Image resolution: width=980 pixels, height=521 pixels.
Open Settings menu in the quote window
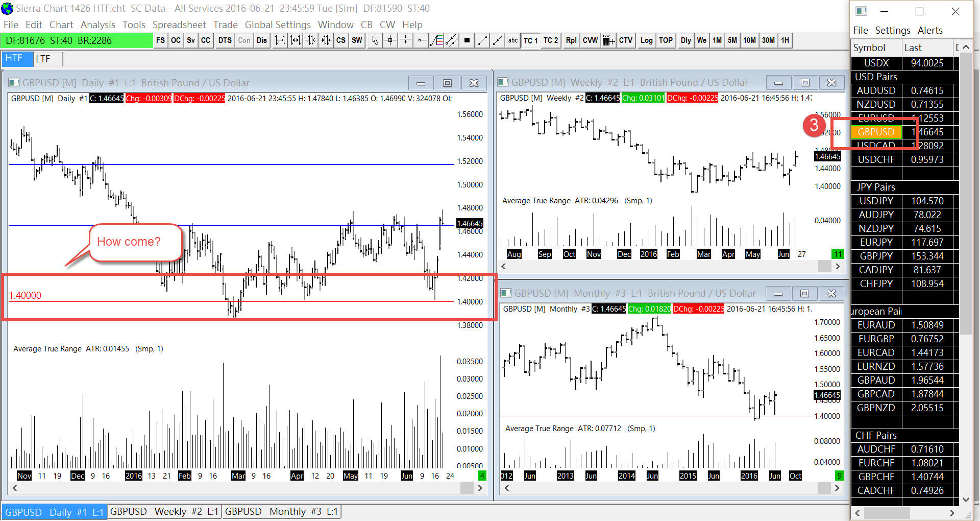click(893, 30)
